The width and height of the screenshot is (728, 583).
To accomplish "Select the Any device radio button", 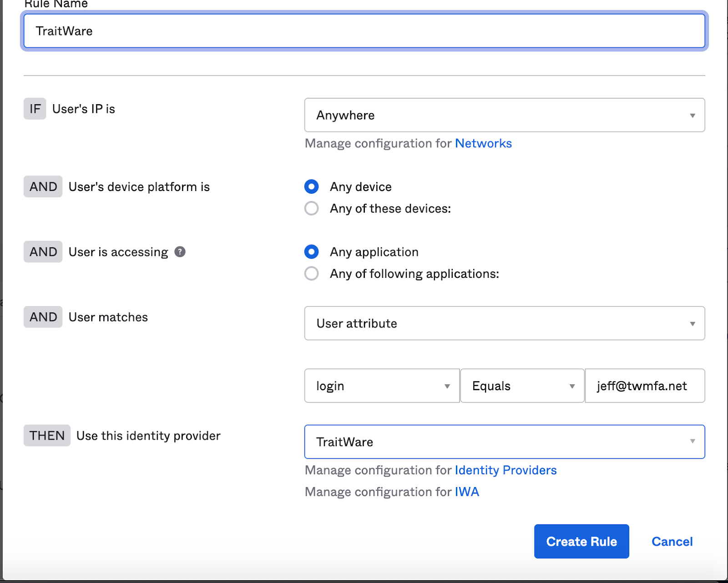I will (x=312, y=186).
